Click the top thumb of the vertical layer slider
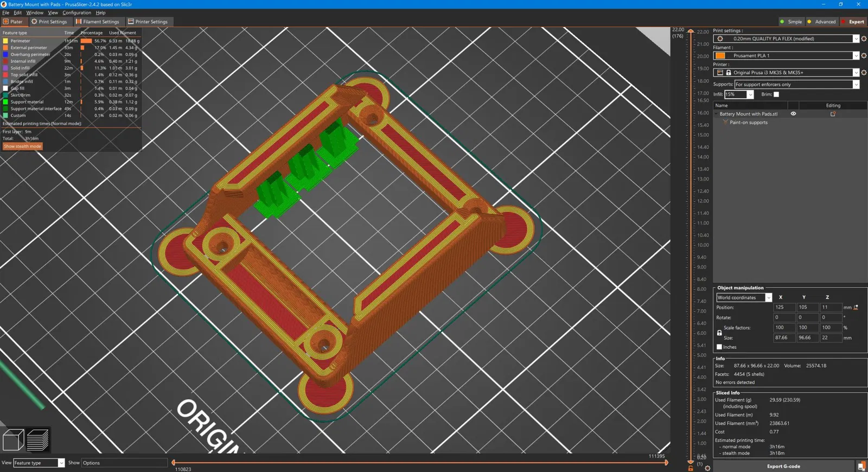Image resolution: width=868 pixels, height=472 pixels. (691, 31)
